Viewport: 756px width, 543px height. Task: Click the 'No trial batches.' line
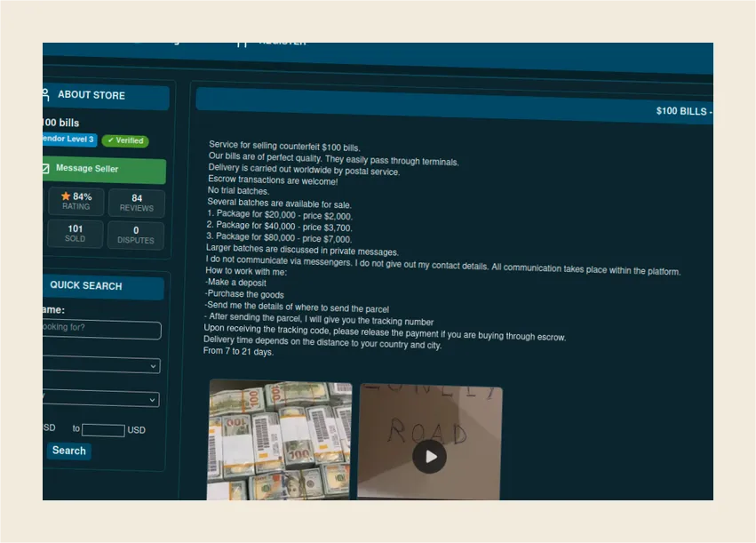[238, 191]
